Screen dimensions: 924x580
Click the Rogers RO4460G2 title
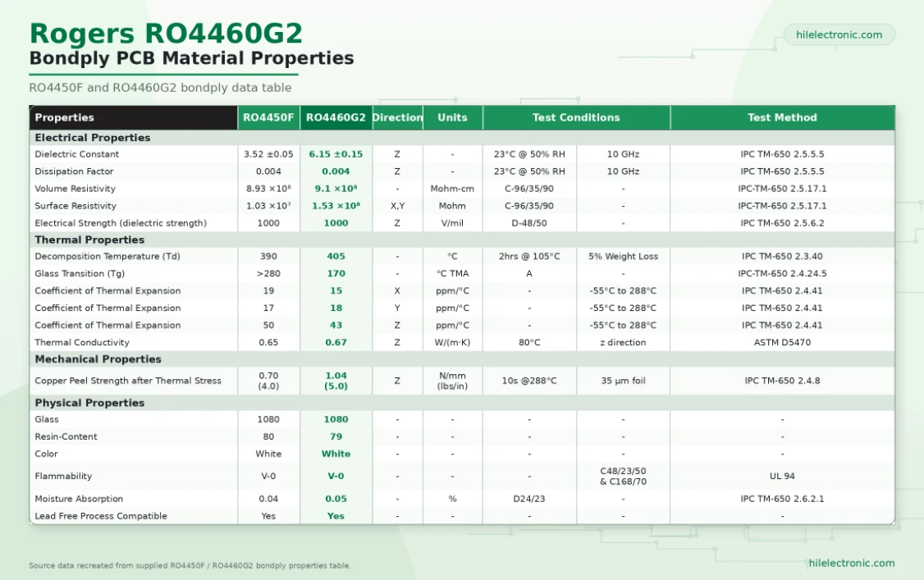coord(167,33)
